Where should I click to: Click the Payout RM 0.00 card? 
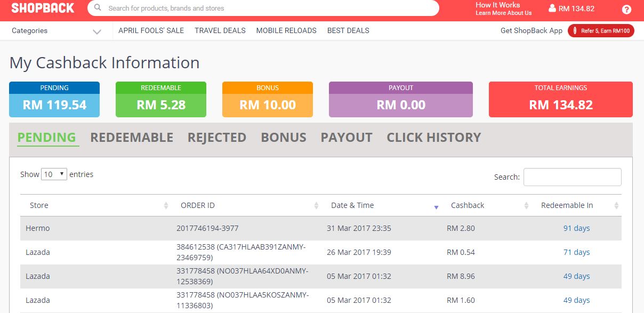click(401, 99)
